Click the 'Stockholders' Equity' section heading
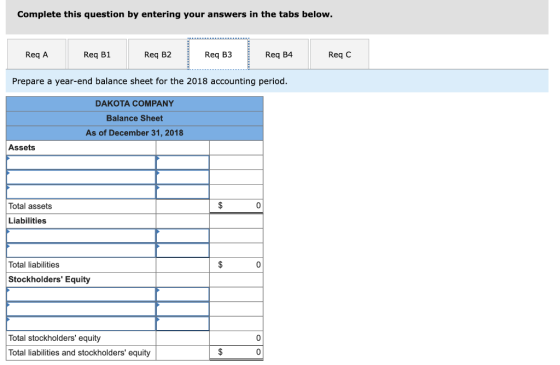 [x=49, y=279]
